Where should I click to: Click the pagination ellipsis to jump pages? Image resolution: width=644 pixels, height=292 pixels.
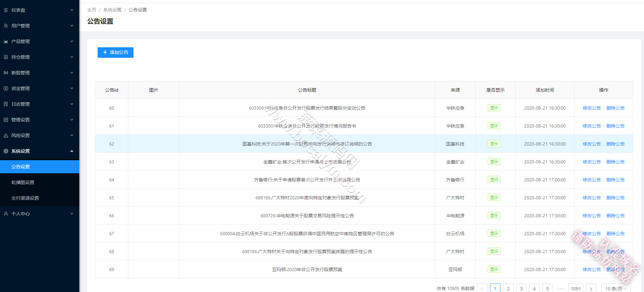coord(560,288)
